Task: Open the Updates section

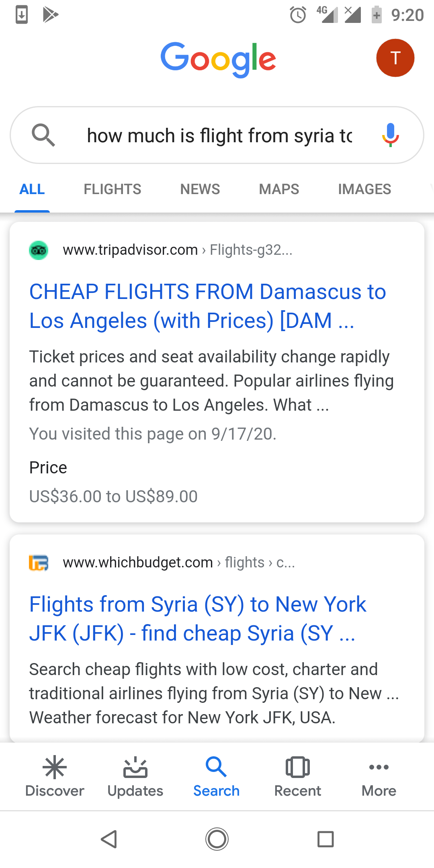Action: pos(135,776)
